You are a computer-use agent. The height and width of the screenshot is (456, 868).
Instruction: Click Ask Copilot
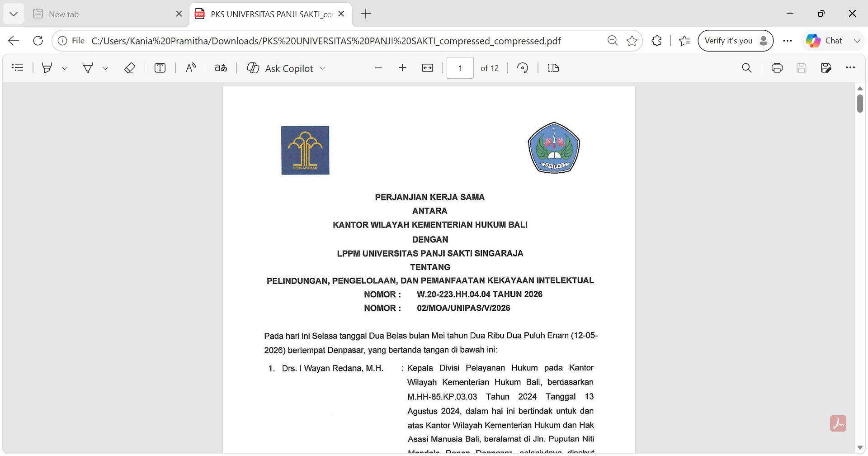point(280,68)
